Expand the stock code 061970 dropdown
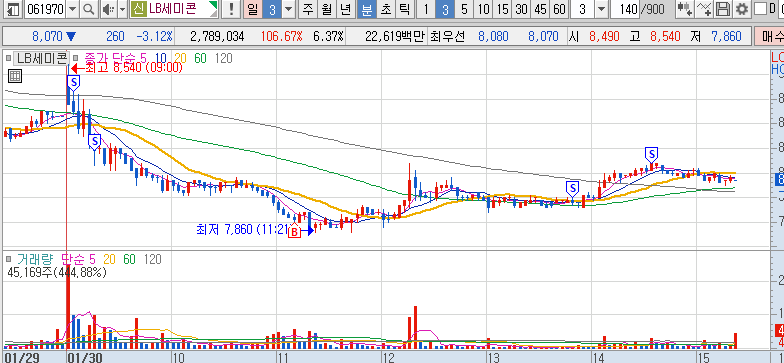The width and height of the screenshot is (784, 363). tap(72, 9)
